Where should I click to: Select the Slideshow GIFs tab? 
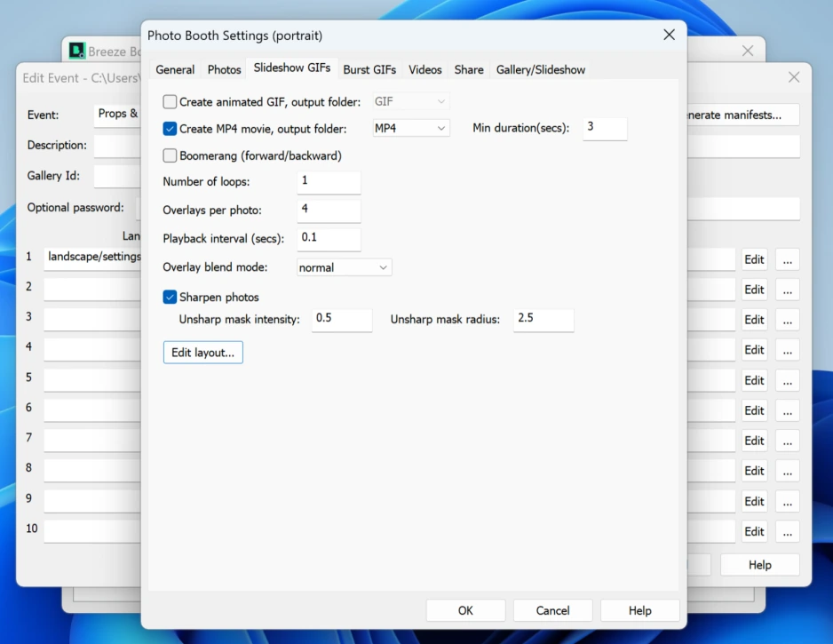click(x=291, y=68)
